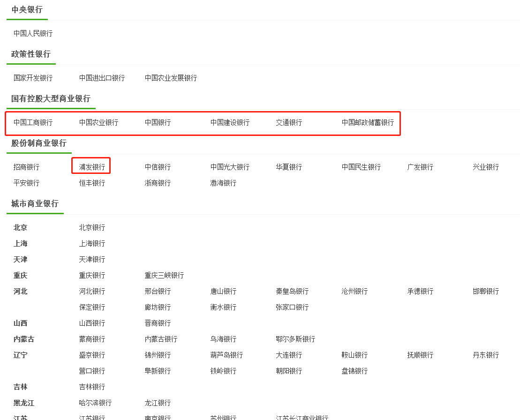This screenshot has height=420, width=520.
Task: Open 中国民生银行
Action: point(361,167)
